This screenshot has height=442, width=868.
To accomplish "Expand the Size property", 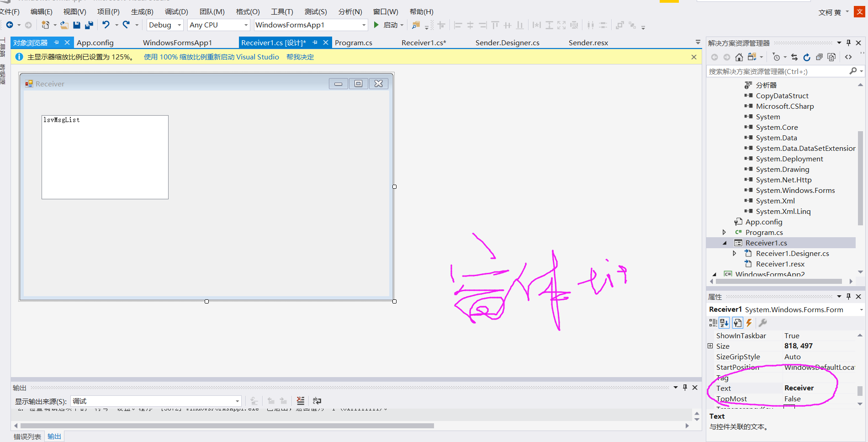I will [710, 346].
